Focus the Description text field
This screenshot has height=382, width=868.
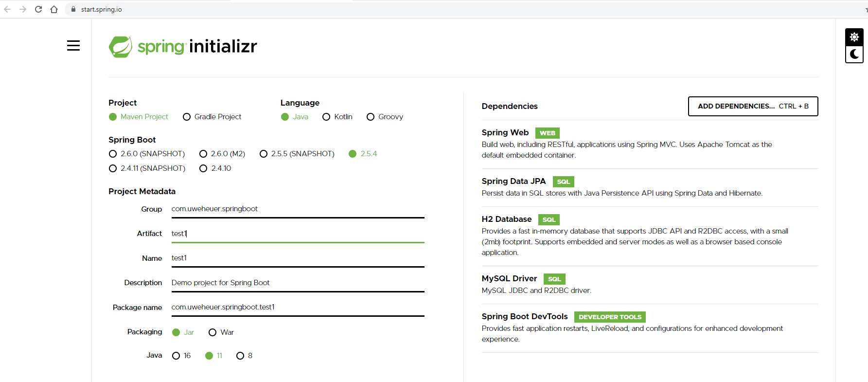click(x=298, y=283)
